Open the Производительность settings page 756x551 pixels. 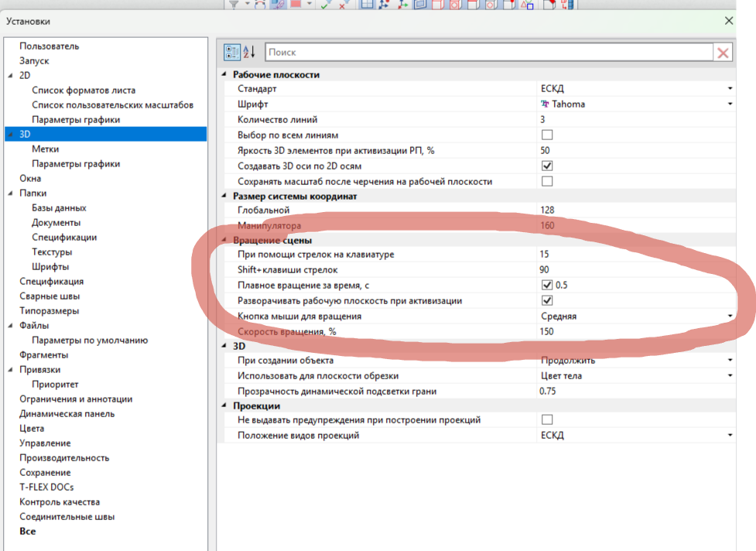64,457
